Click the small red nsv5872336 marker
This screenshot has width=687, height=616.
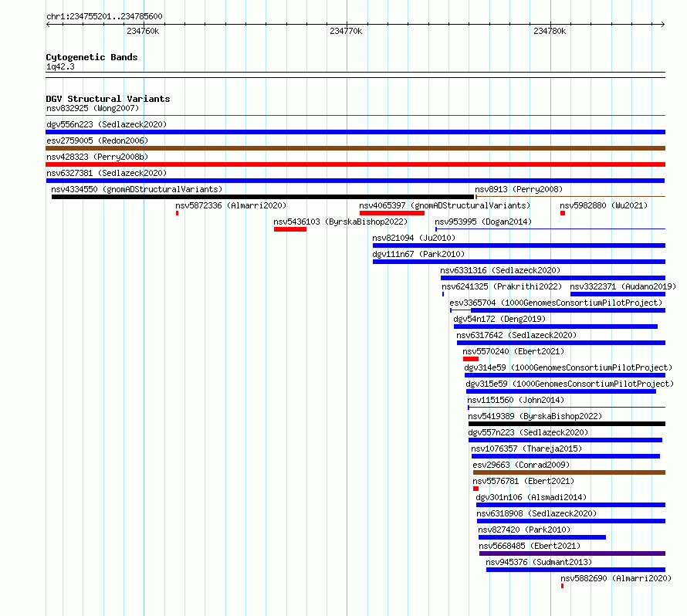pyautogui.click(x=177, y=213)
